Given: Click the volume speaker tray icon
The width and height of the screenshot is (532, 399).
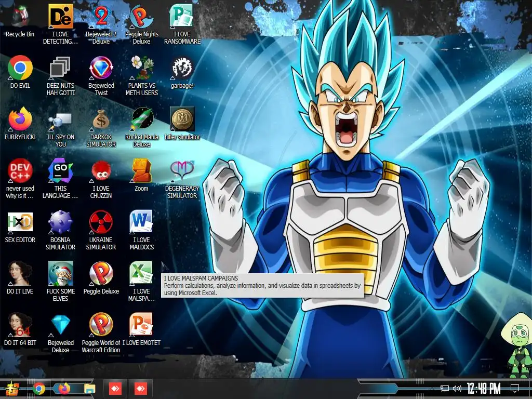Looking at the screenshot, I should coord(457,389).
